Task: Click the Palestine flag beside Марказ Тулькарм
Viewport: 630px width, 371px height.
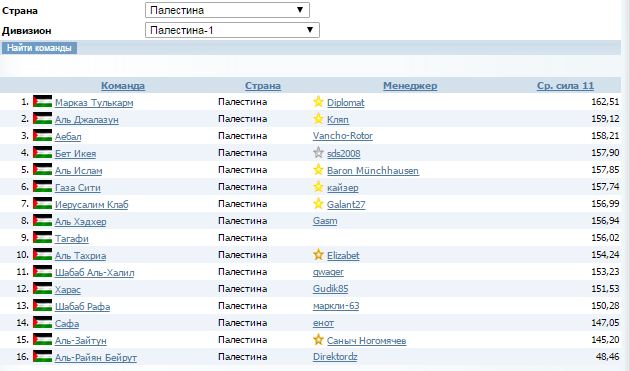Action: [x=43, y=102]
